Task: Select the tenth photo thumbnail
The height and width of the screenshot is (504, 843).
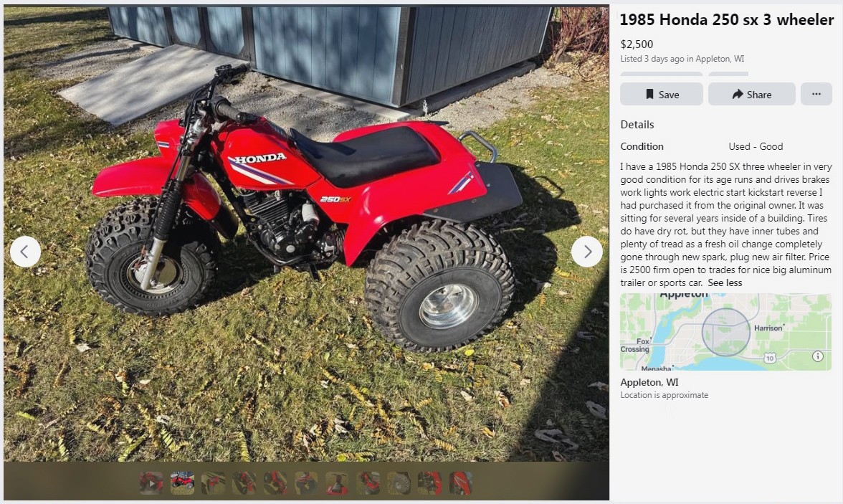Action: (430, 483)
